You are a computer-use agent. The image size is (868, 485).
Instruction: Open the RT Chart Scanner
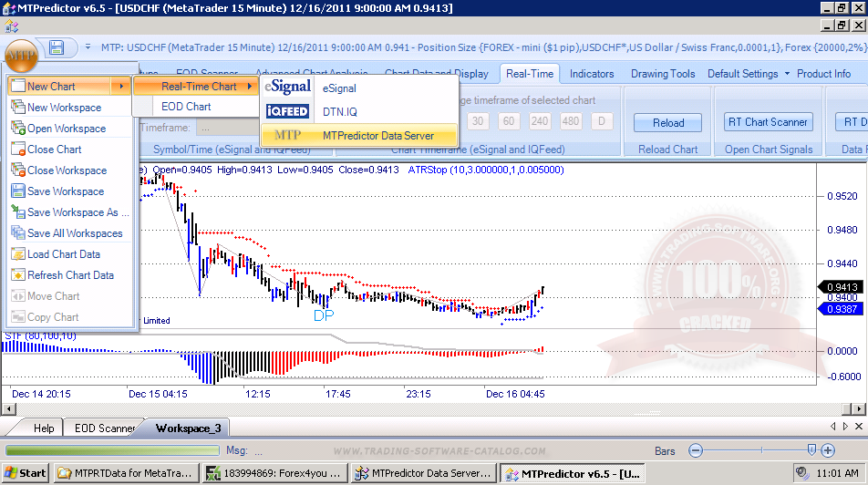pyautogui.click(x=767, y=122)
